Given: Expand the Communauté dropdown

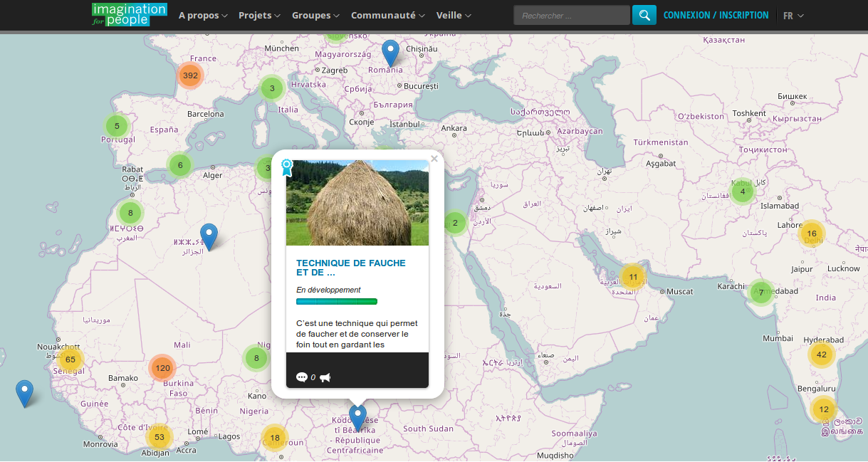Looking at the screenshot, I should 387,15.
